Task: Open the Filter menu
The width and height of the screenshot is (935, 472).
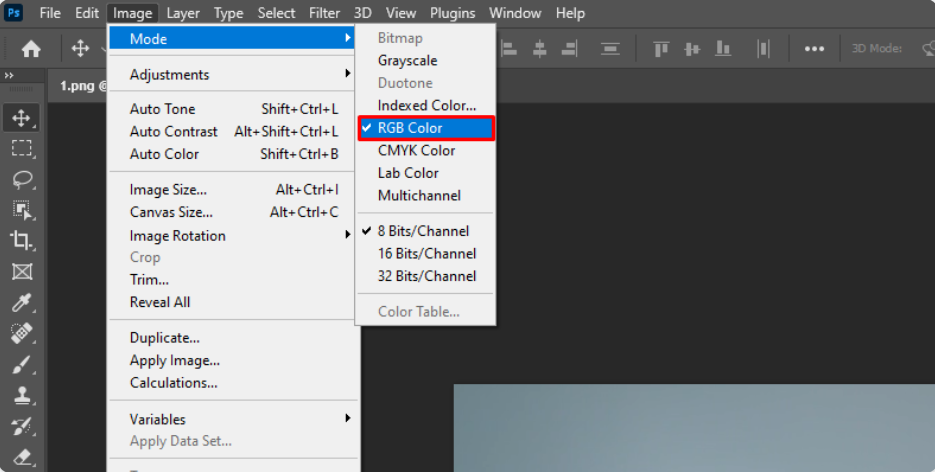Action: point(324,13)
